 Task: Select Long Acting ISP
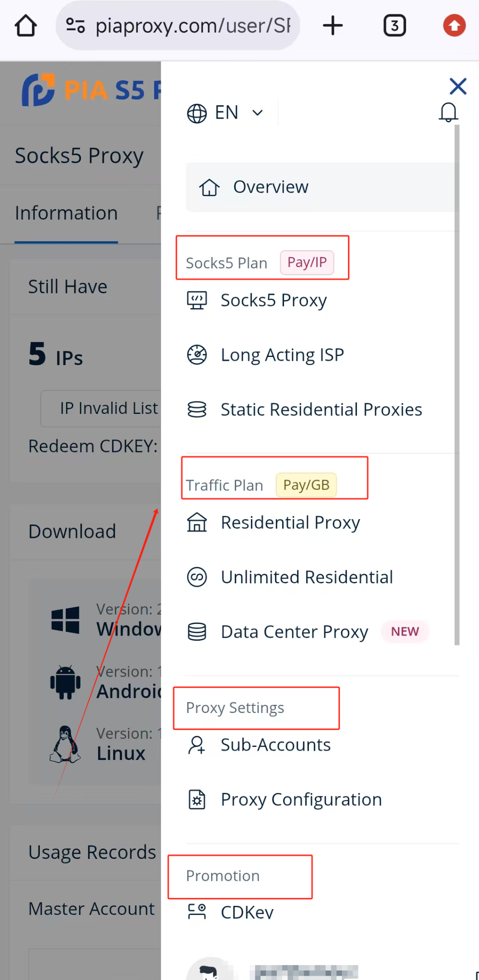[282, 355]
